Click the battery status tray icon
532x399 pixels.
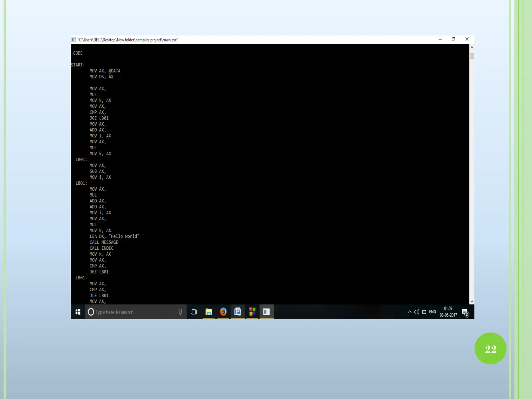tap(424, 312)
